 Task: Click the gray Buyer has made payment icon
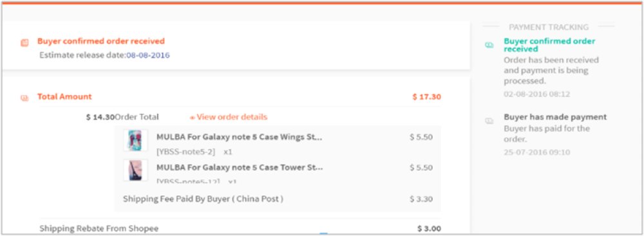pos(489,121)
